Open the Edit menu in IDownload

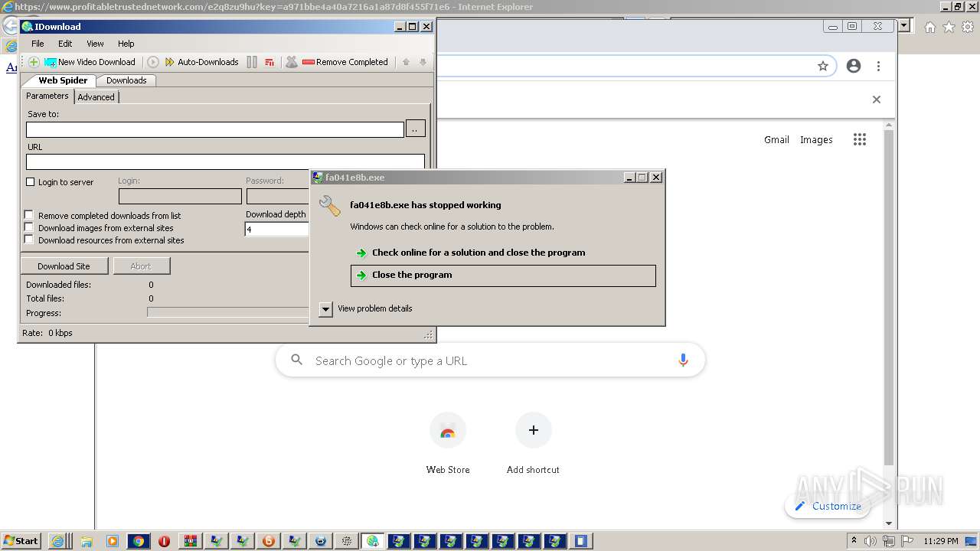pos(65,44)
